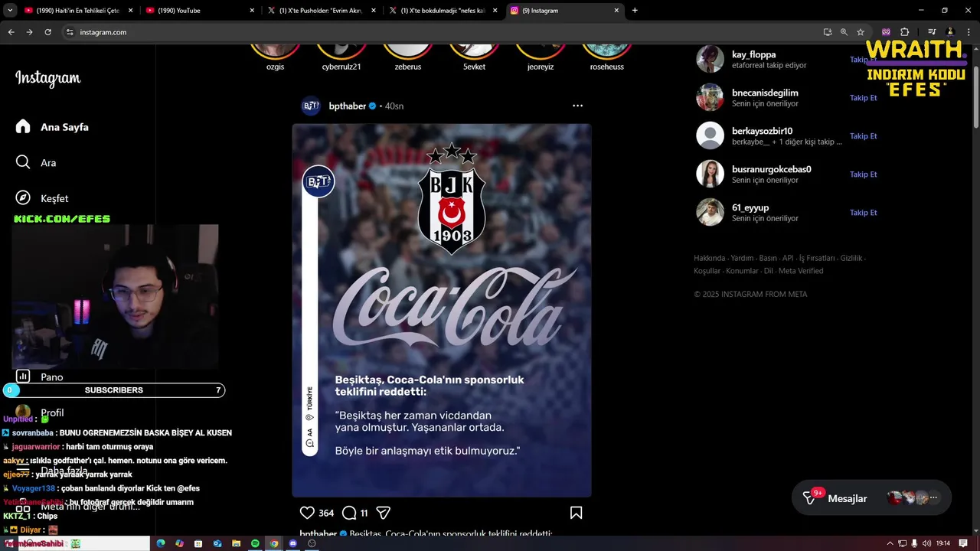The width and height of the screenshot is (980, 551).
Task: Switch to the X'te Pusholder tab
Action: (321, 11)
